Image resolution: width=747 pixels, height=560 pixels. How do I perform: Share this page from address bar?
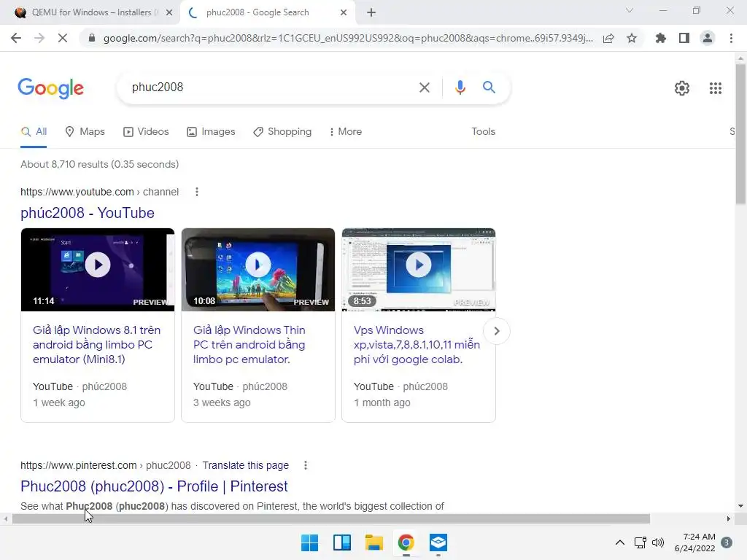point(608,38)
